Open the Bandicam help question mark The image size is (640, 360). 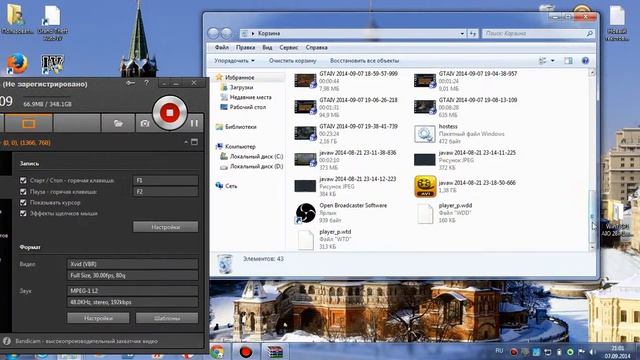147,83
